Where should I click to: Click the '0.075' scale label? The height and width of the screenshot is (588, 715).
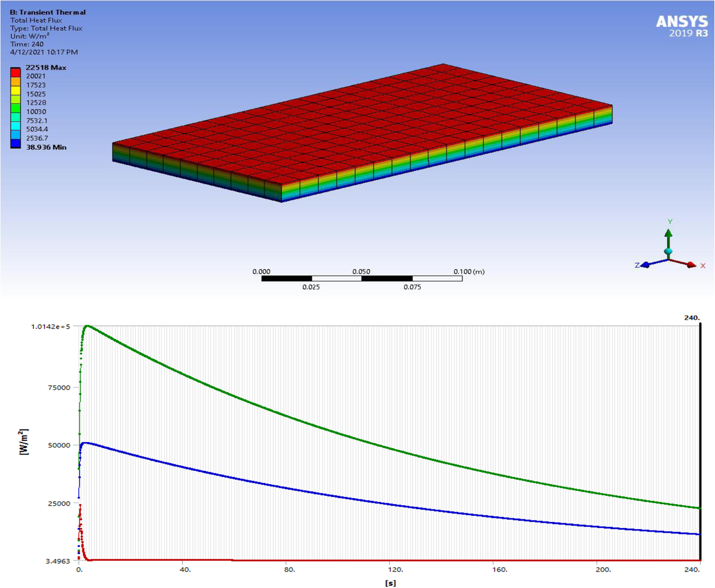pyautogui.click(x=412, y=287)
